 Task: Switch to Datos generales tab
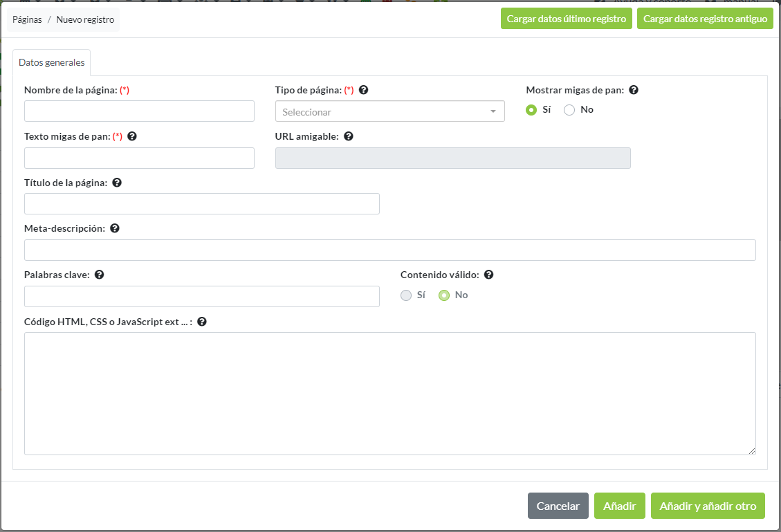[52, 62]
